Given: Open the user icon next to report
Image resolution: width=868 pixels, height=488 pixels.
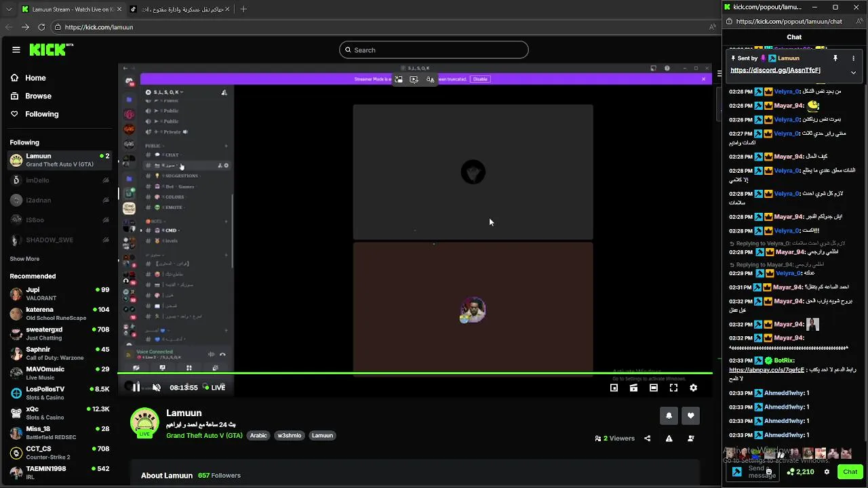Looking at the screenshot, I should coord(690,439).
